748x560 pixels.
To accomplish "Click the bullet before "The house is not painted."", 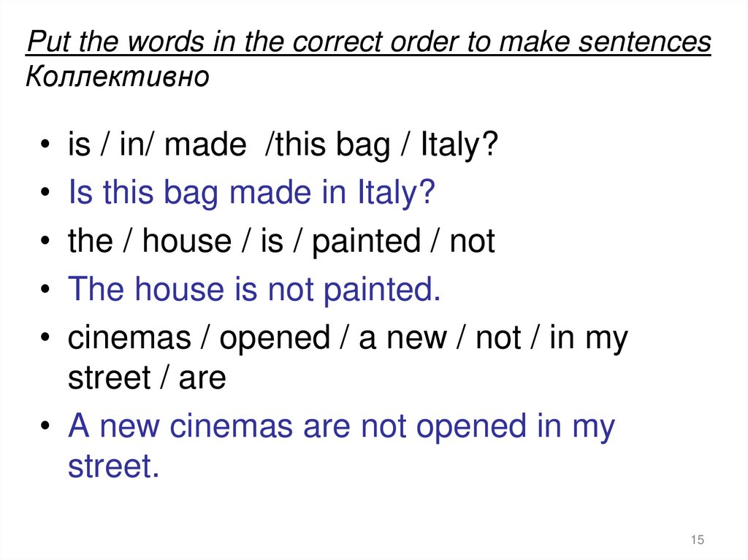I will click(47, 291).
